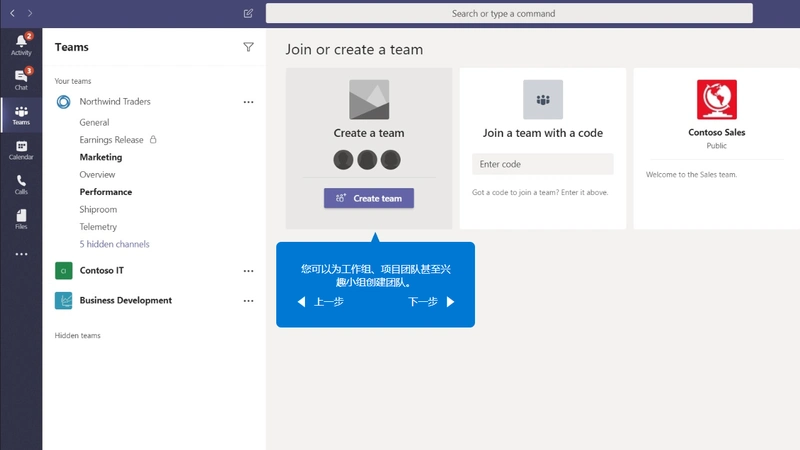Filter the teams list
The image size is (800, 450).
click(248, 47)
